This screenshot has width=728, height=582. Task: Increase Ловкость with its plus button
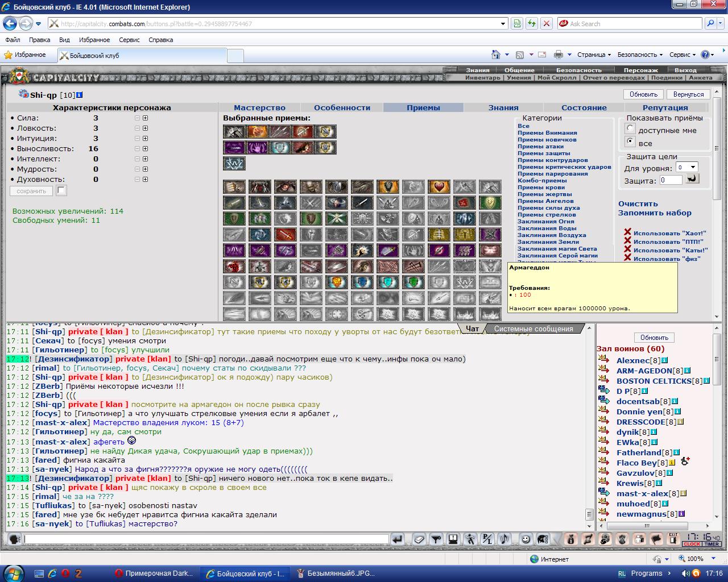pyautogui.click(x=145, y=128)
